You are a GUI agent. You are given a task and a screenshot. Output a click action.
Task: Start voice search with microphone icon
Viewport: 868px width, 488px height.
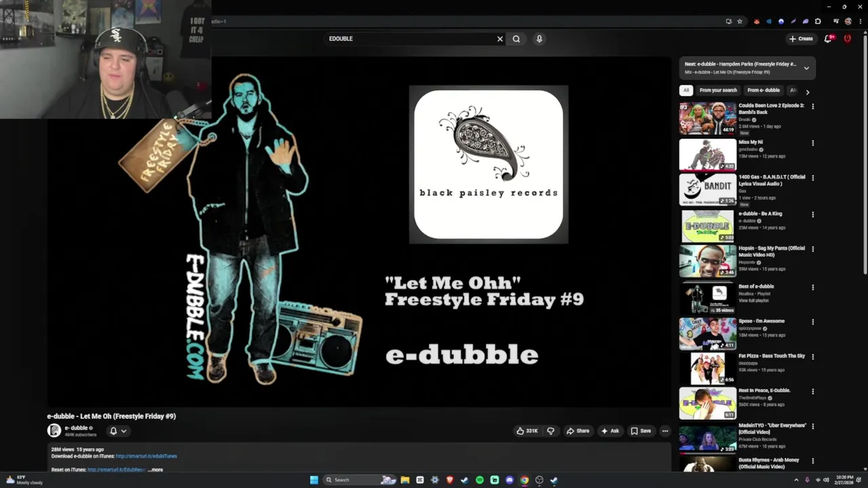tap(539, 39)
